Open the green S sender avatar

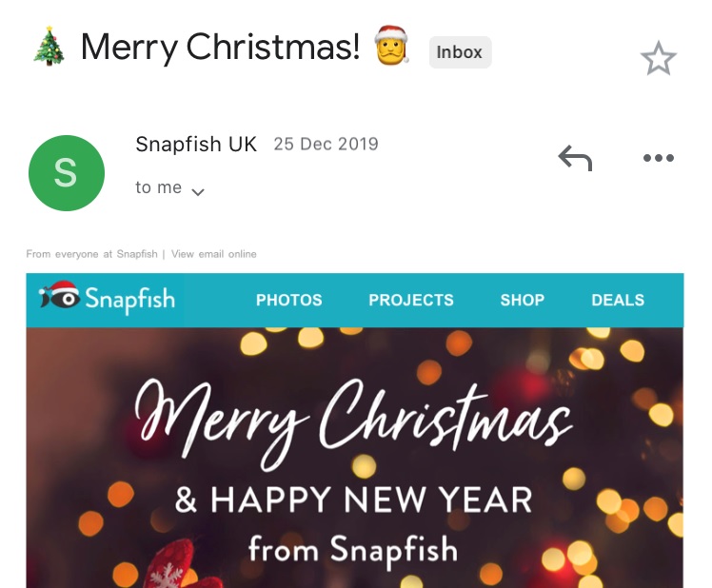67,173
